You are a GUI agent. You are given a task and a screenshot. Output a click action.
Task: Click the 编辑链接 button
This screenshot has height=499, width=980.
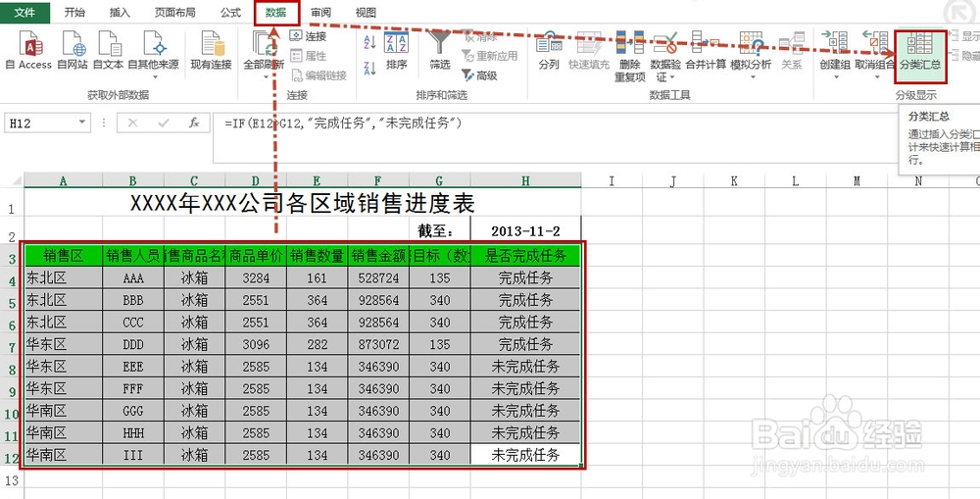(318, 75)
